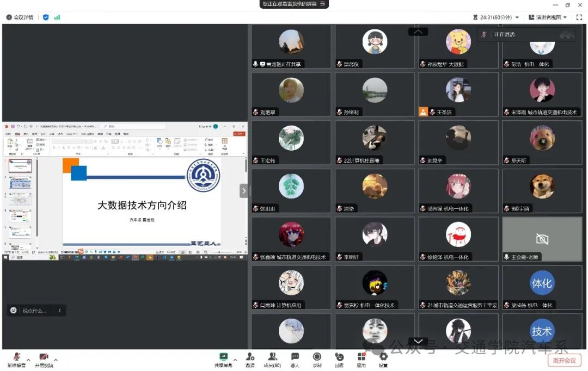Toggle fullscreen mode icon at top right
This screenshot has height=371, width=588.
click(580, 17)
